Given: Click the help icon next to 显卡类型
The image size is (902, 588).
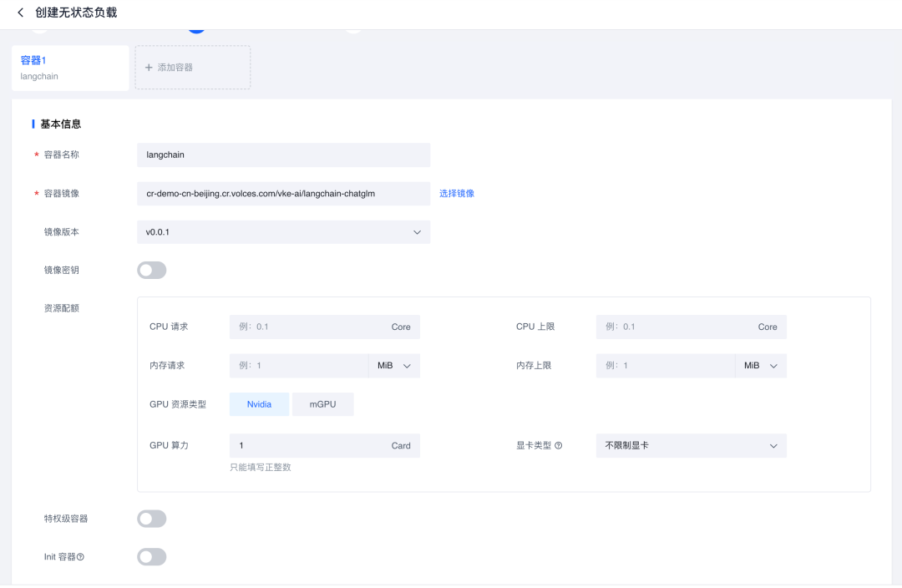Looking at the screenshot, I should pos(559,446).
